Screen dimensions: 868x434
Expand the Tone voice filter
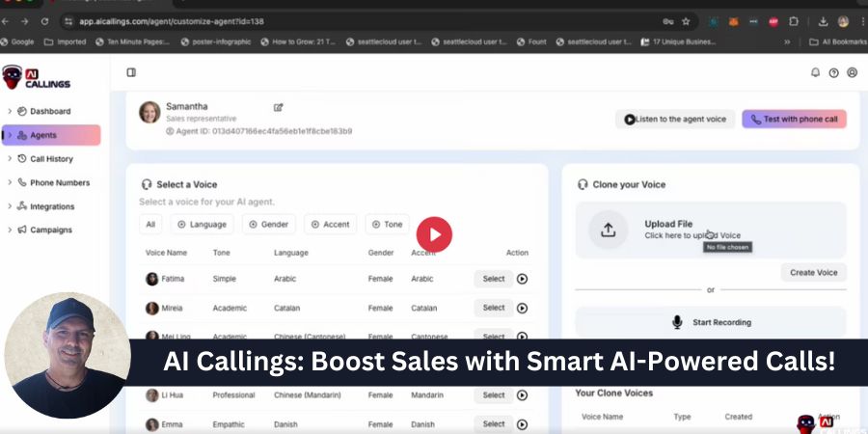[x=387, y=224]
